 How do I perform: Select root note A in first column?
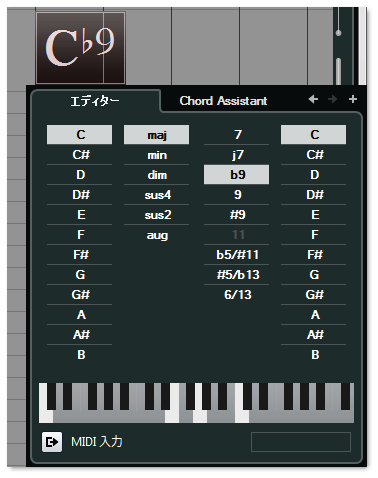coord(79,315)
